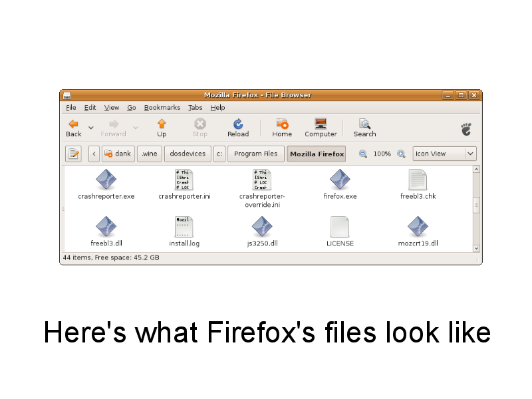The image size is (532, 399).
Task: Open the Help menu
Action: [x=217, y=108]
